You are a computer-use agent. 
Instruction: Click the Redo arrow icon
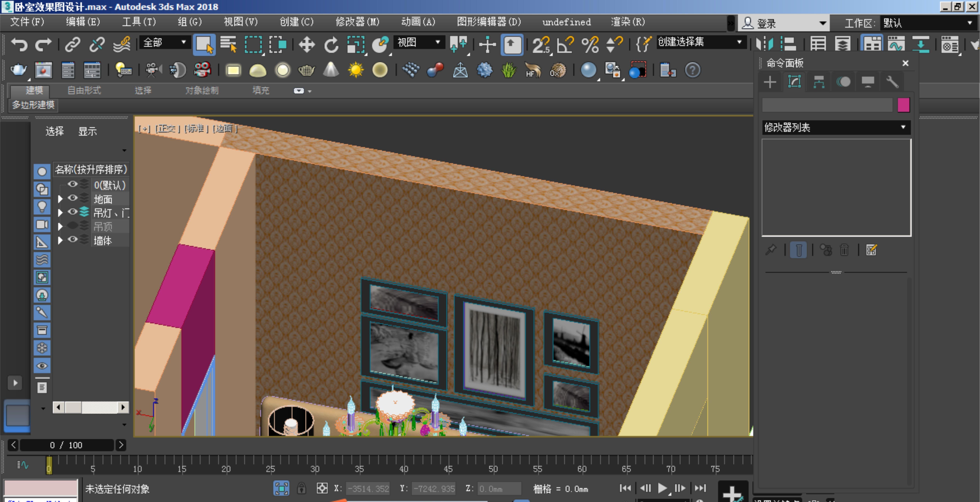tap(43, 44)
